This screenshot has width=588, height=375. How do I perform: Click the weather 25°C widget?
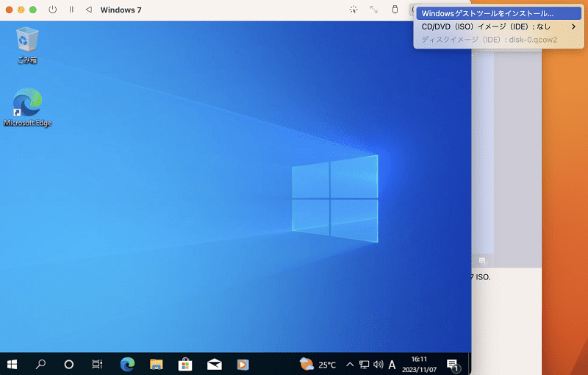(318, 364)
